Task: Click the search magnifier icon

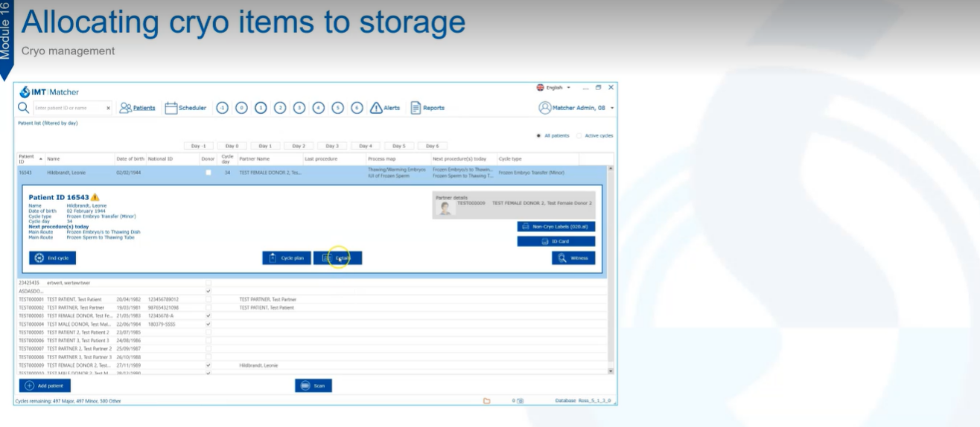Action: (24, 108)
